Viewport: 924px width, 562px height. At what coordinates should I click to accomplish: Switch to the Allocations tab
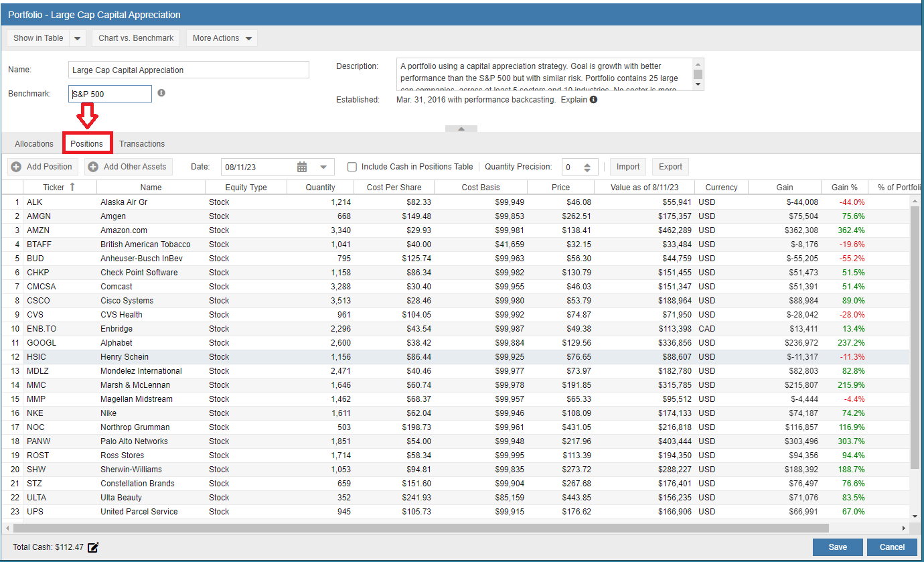(x=34, y=144)
